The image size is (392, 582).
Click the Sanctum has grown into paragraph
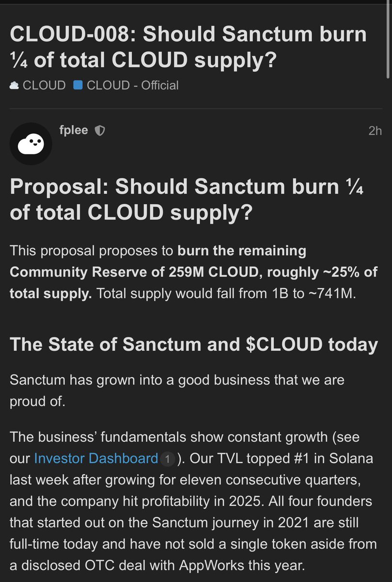[x=177, y=390]
